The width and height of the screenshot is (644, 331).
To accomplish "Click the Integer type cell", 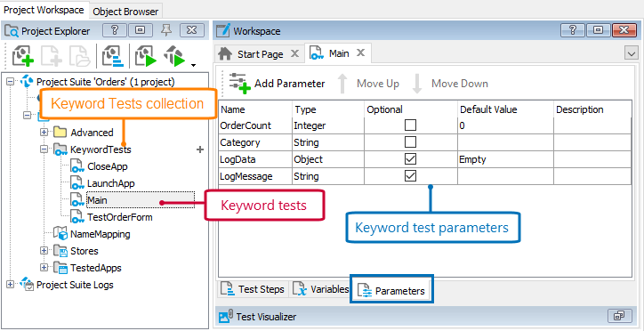I will [327, 125].
